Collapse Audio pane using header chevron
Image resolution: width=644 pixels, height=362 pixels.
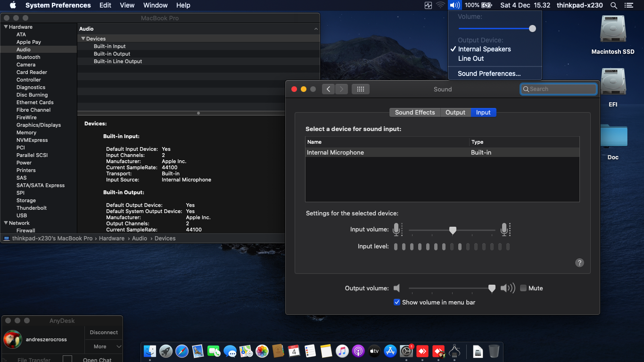[316, 29]
